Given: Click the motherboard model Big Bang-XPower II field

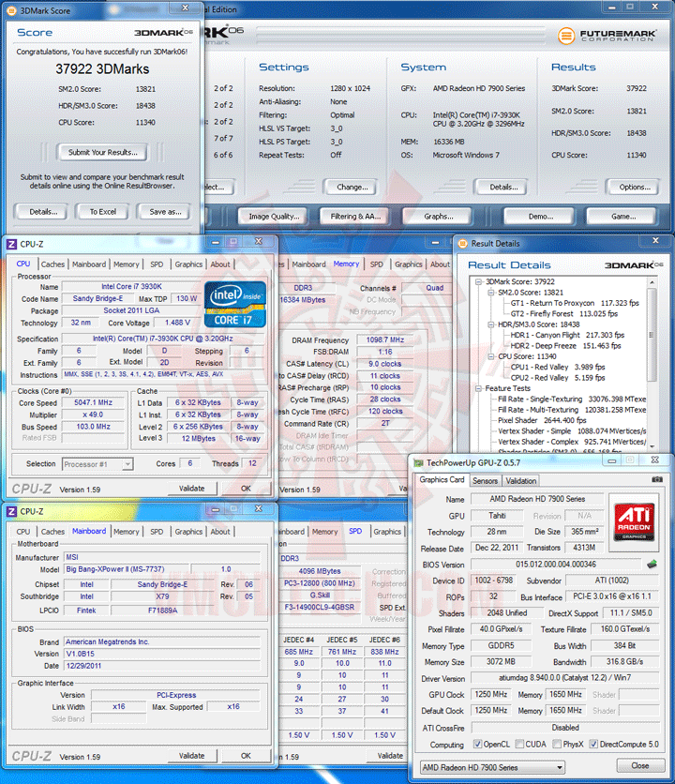Looking at the screenshot, I should click(127, 569).
